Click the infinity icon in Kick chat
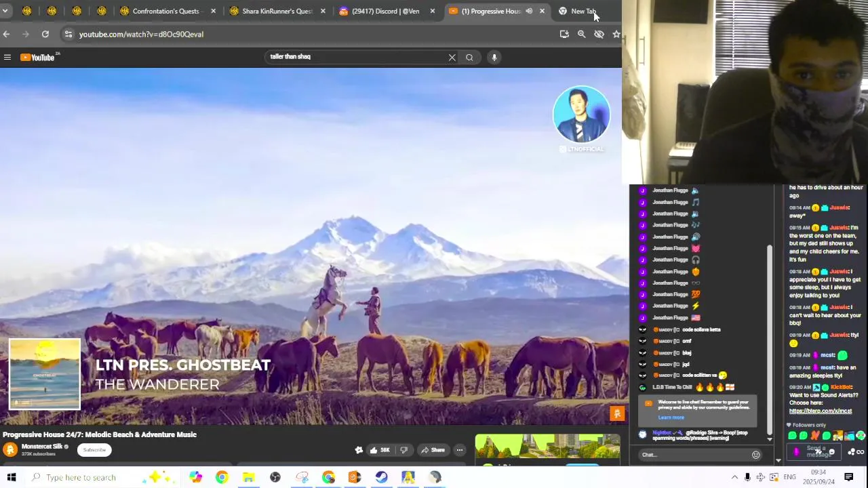Viewport: 868px width, 488px height. point(860,452)
